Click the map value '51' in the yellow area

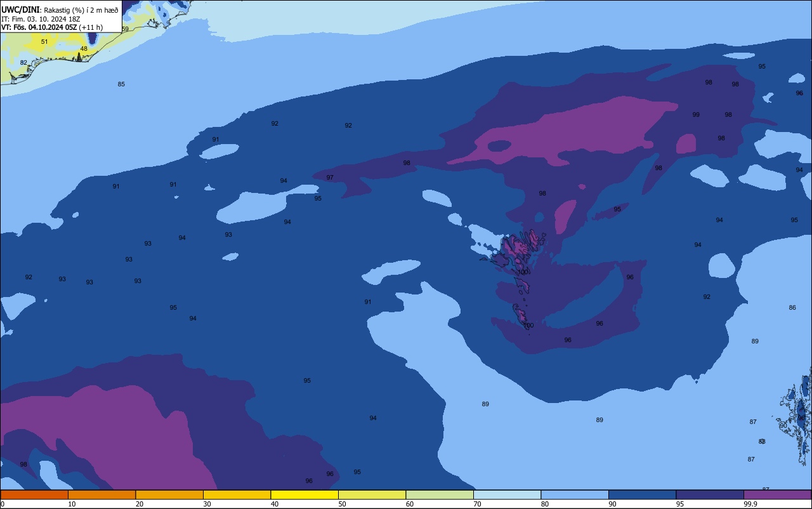44,42
